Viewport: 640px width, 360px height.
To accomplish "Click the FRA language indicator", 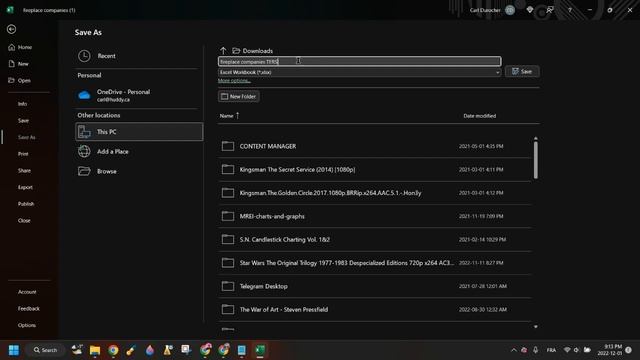I will [x=551, y=350].
